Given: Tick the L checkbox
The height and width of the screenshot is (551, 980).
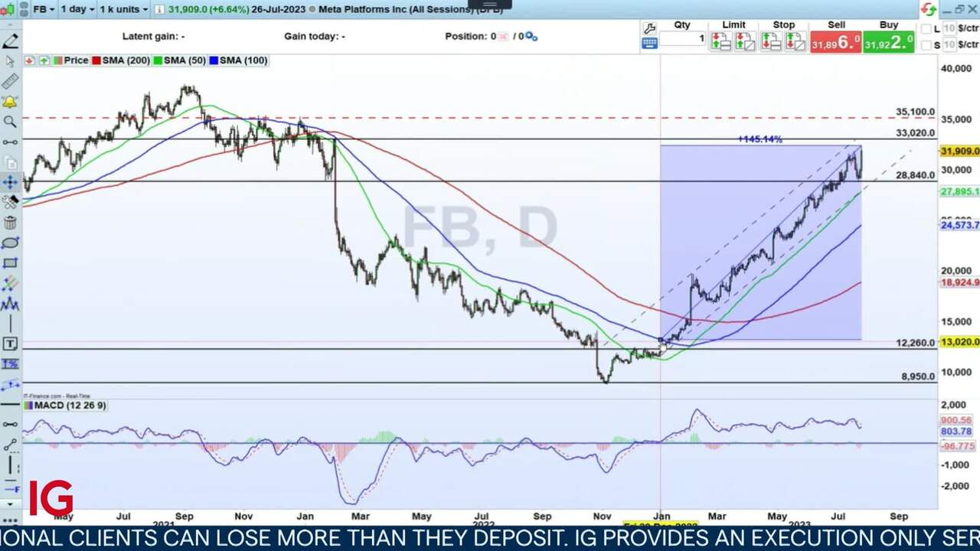Looking at the screenshot, I should coord(926,29).
